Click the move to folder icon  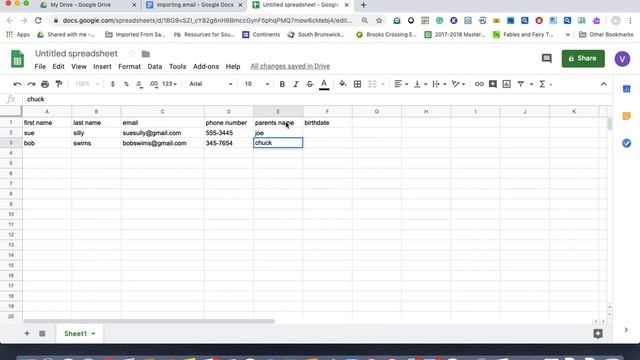coord(146,53)
